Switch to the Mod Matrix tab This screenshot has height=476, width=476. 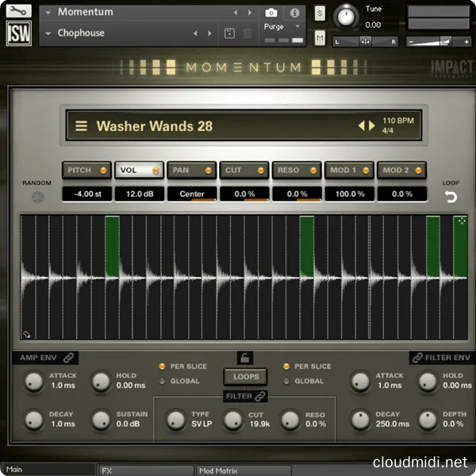point(243,470)
